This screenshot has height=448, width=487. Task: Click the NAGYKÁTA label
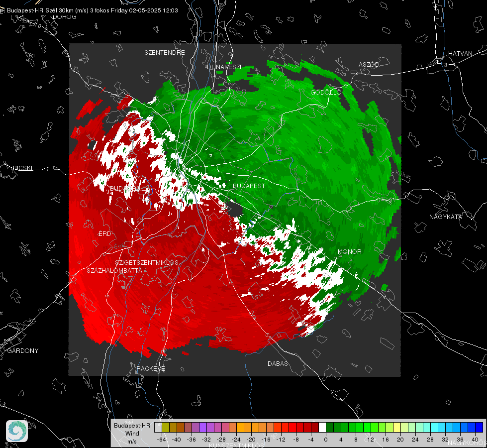445,217
